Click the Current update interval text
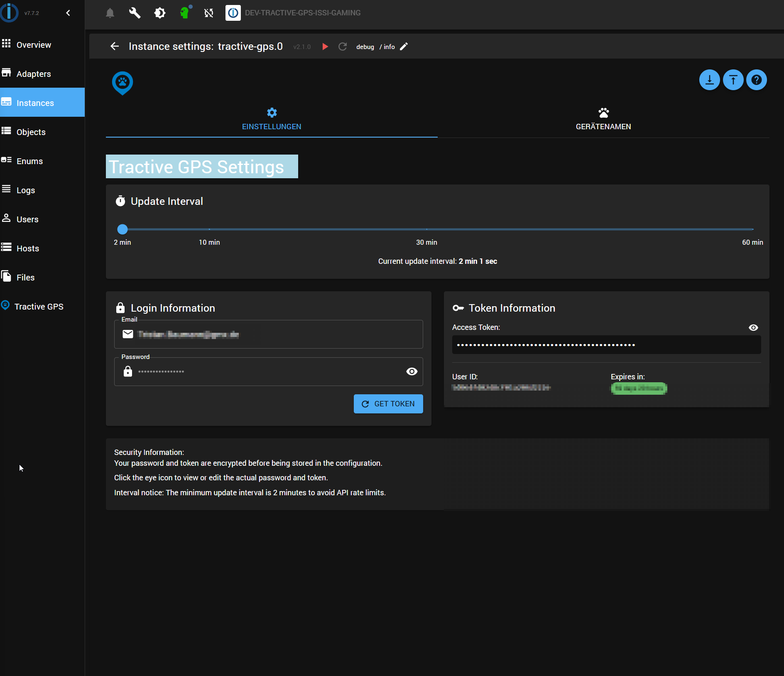 pyautogui.click(x=438, y=261)
